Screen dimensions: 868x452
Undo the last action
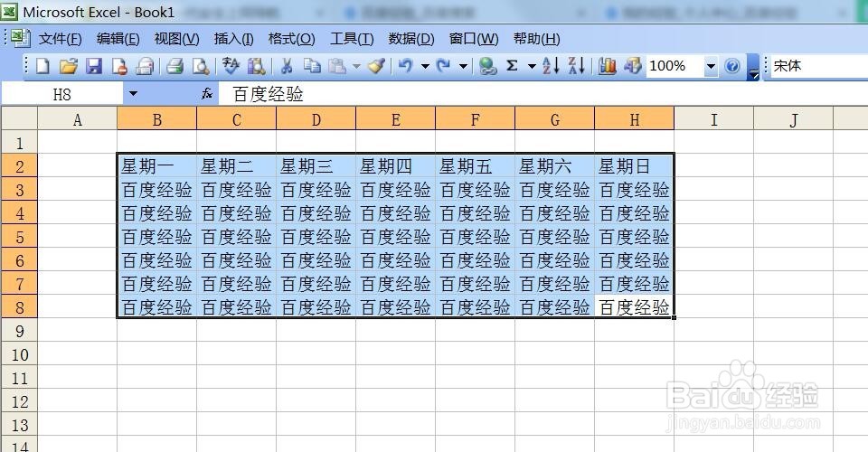coord(406,66)
